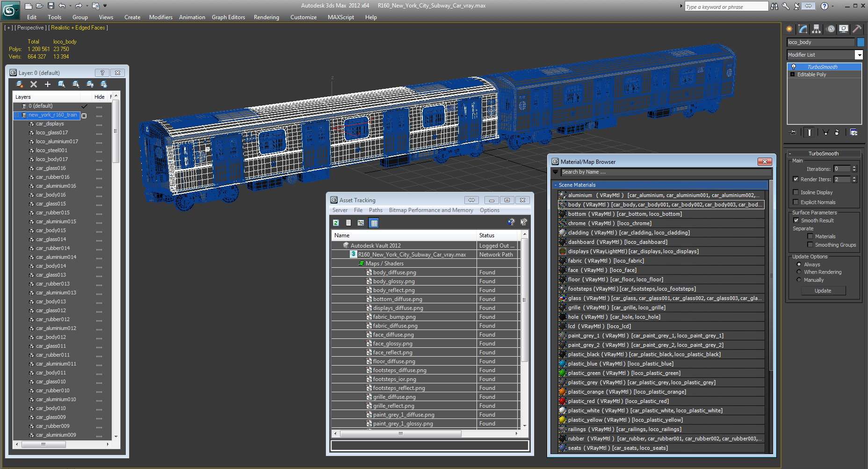Enable Separate by Smoothing Groups checkbox
This screenshot has width=868, height=469.
click(x=810, y=245)
